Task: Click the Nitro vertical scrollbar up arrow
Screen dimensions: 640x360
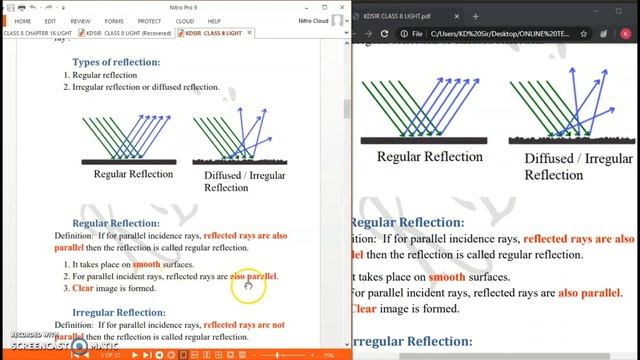Action: [347, 43]
